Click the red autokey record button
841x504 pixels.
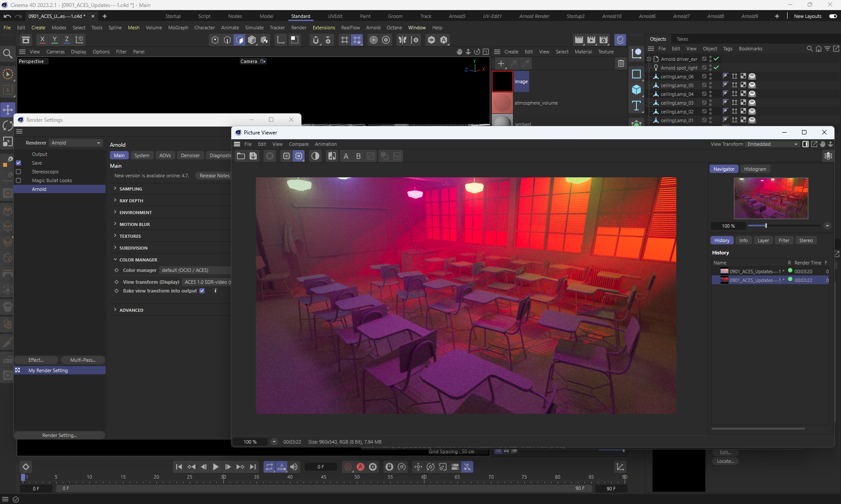tap(360, 467)
